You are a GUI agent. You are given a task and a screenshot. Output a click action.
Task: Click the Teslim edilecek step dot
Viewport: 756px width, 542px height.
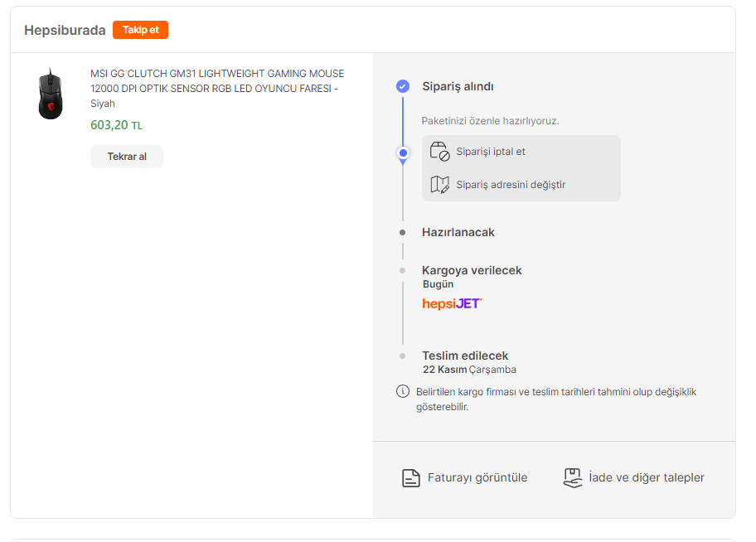403,356
